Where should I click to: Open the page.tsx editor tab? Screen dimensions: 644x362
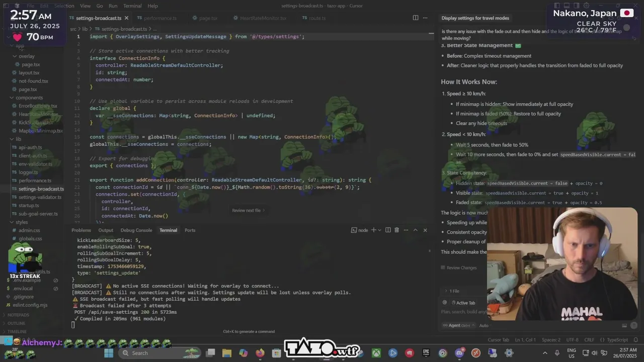(208, 18)
